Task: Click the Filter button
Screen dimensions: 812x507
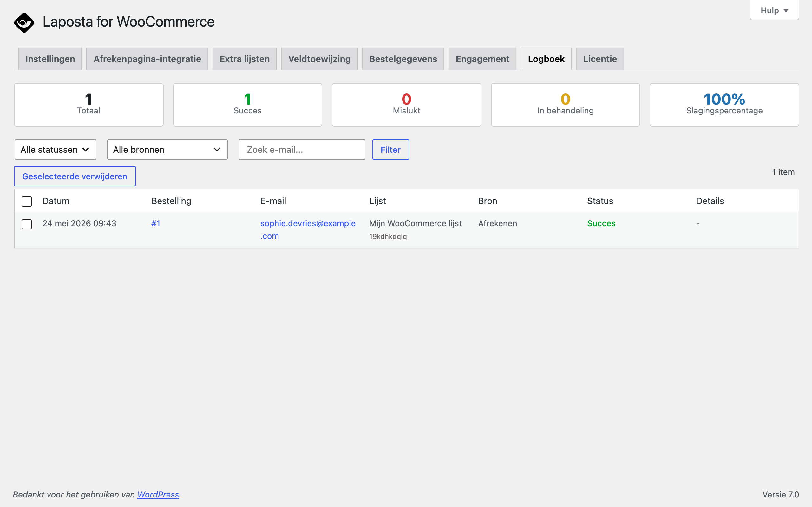Action: point(390,150)
